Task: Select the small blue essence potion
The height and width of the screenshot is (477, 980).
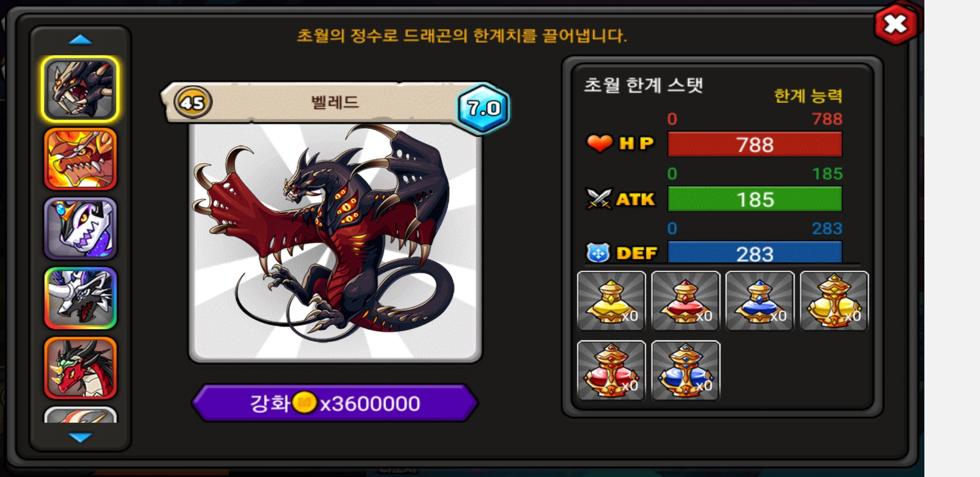Action: (760, 301)
